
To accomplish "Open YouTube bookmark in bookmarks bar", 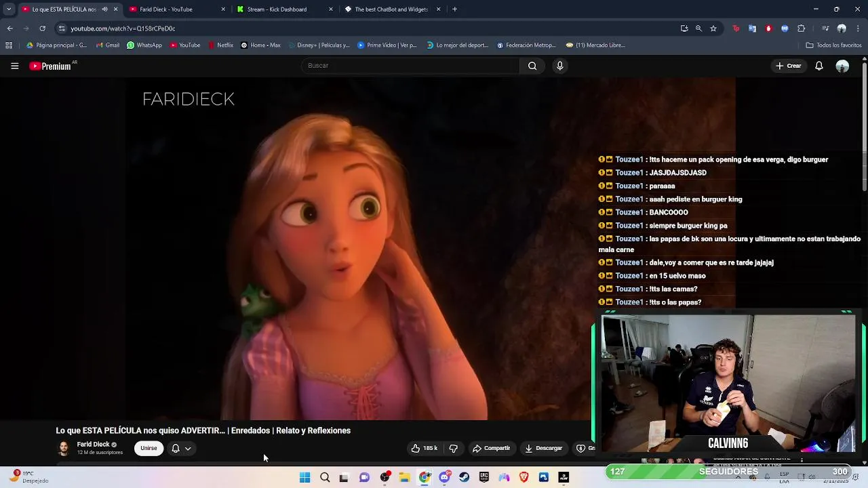I will (x=185, y=45).
